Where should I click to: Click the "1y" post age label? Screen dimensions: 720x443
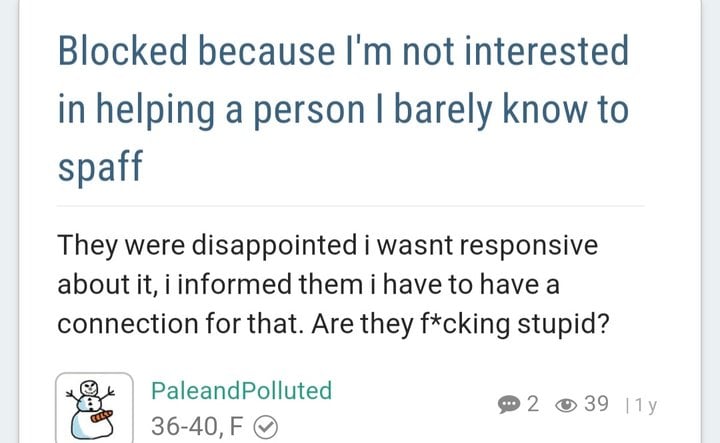click(x=647, y=405)
